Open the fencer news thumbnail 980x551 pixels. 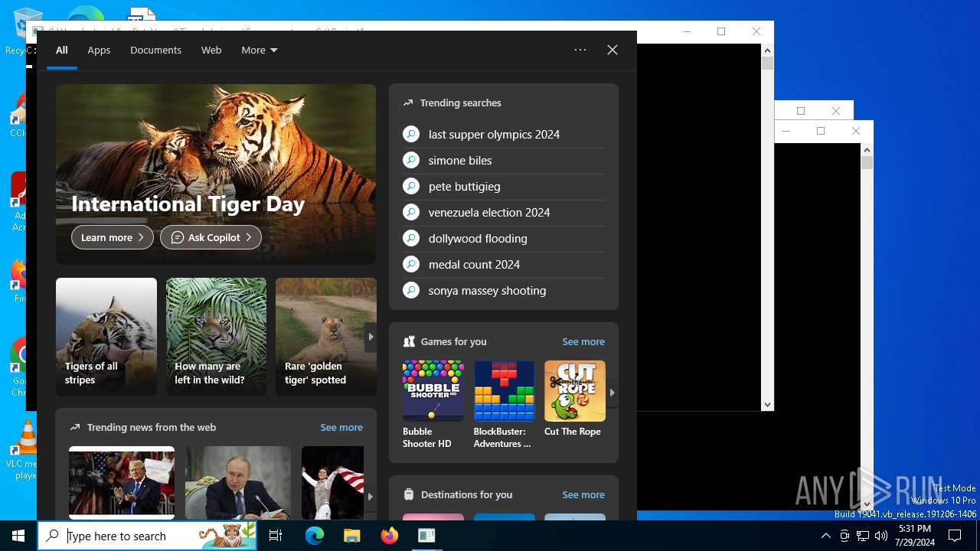pyautogui.click(x=333, y=483)
